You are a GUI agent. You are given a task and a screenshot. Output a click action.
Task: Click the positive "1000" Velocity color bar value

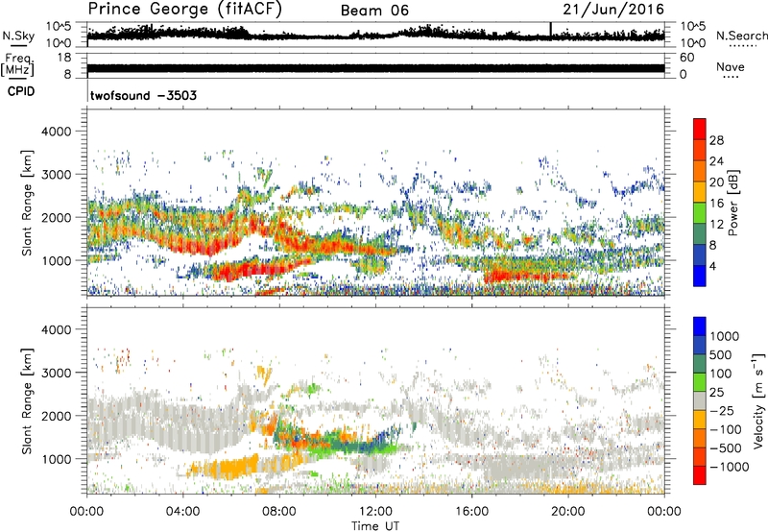(725, 336)
